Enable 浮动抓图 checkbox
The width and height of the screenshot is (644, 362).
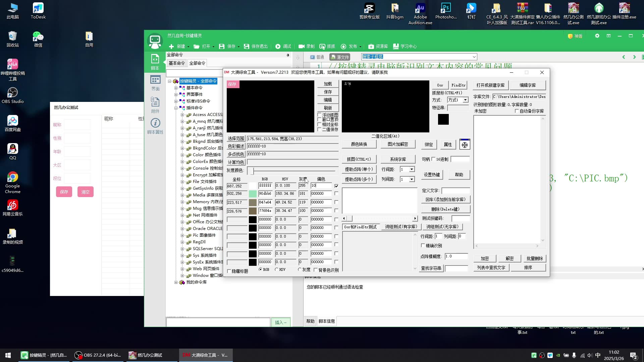tap(320, 115)
